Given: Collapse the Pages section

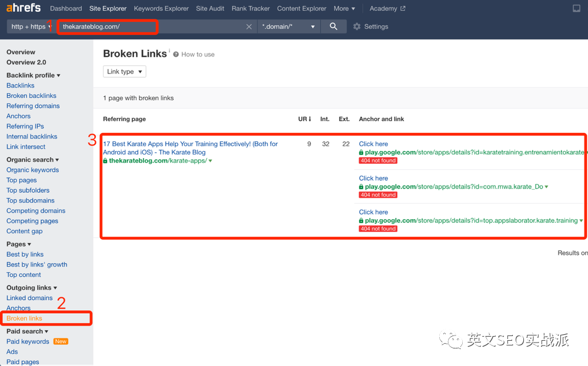Looking at the screenshot, I should (18, 244).
